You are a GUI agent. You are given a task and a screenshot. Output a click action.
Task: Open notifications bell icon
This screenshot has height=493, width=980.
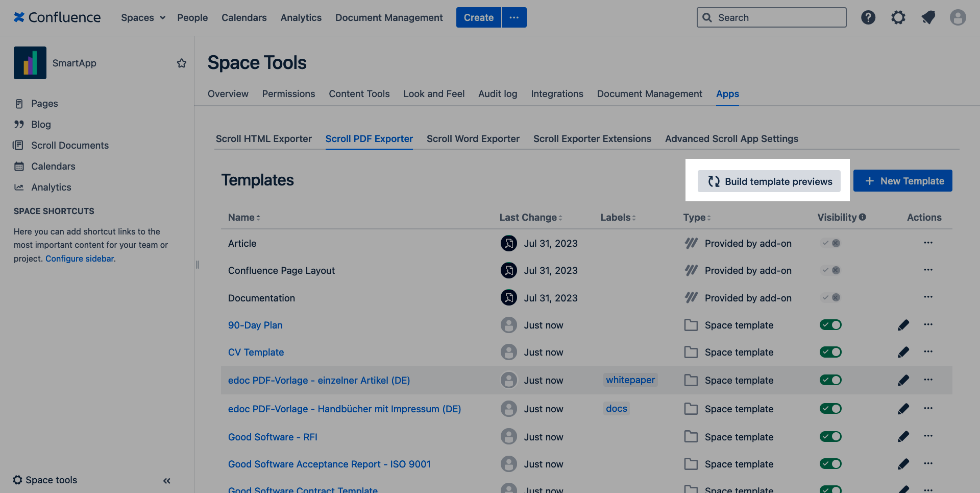[928, 17]
